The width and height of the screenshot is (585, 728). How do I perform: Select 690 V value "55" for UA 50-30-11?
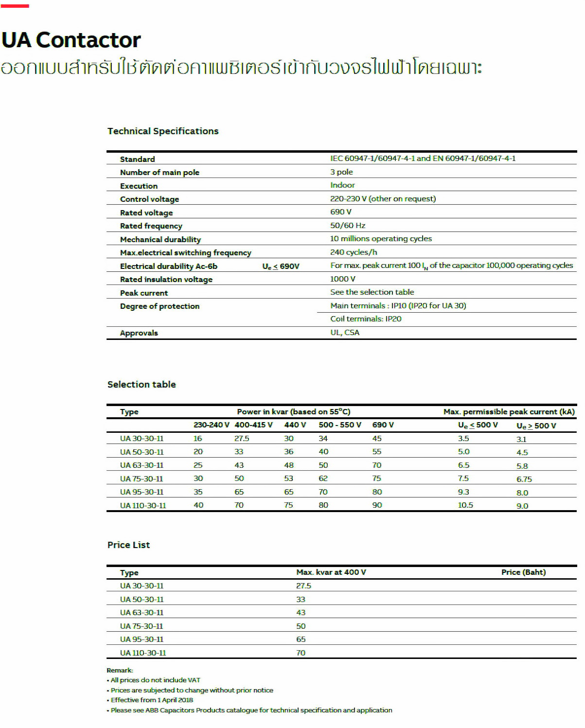click(377, 451)
